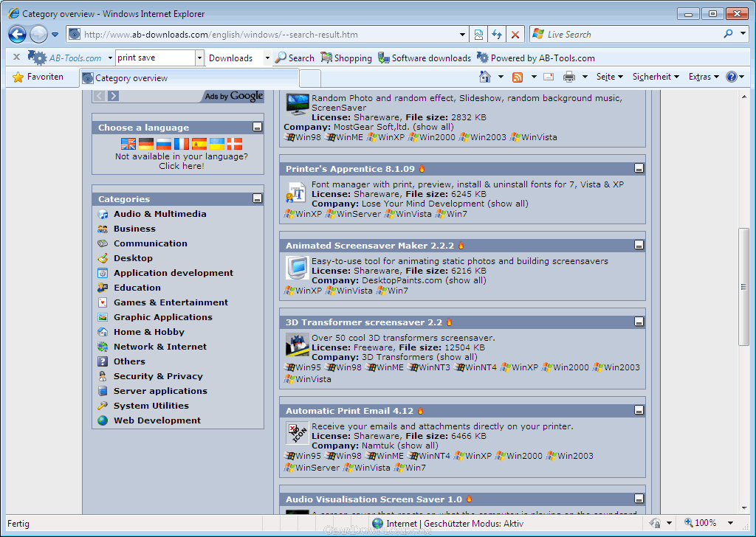This screenshot has width=756, height=537.
Task: Click Shopping in the AB-Tools toolbar
Action: point(346,58)
